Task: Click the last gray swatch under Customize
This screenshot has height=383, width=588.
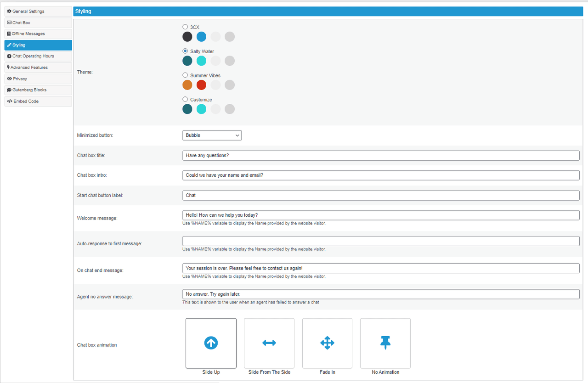Action: [x=230, y=109]
